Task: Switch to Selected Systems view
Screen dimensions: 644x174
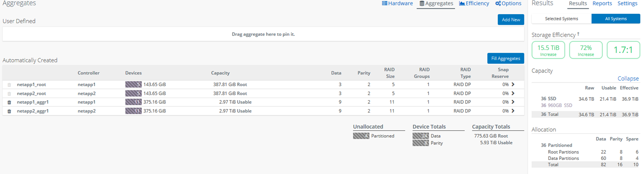Action: 561,19
